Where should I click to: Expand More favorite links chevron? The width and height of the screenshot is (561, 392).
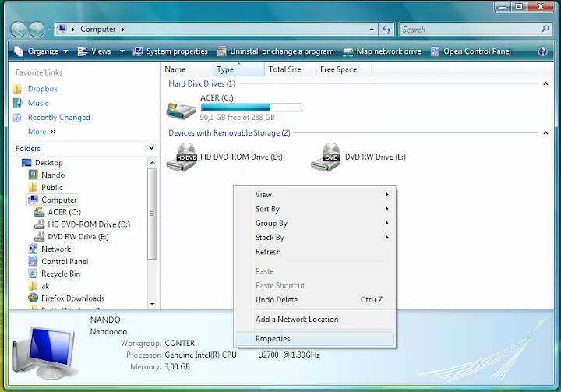(x=53, y=132)
